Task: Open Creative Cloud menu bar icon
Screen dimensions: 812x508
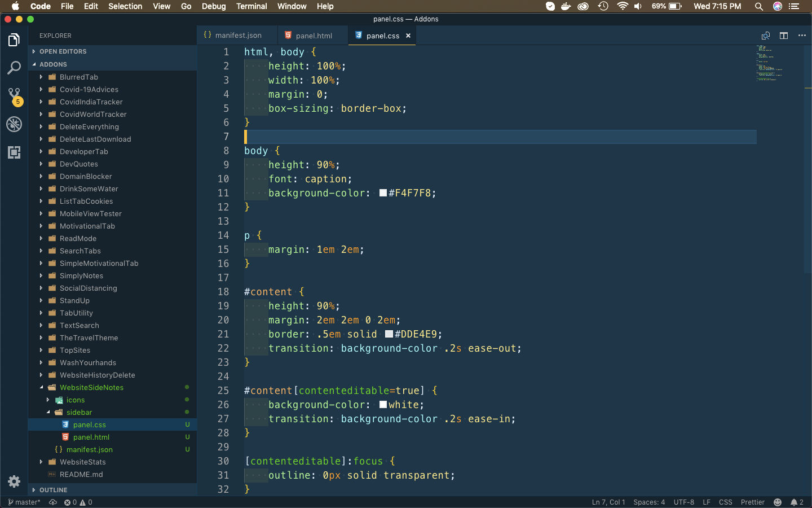Action: coord(584,6)
